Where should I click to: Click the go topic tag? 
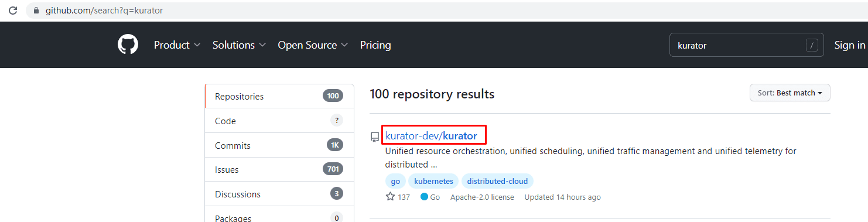click(x=395, y=181)
